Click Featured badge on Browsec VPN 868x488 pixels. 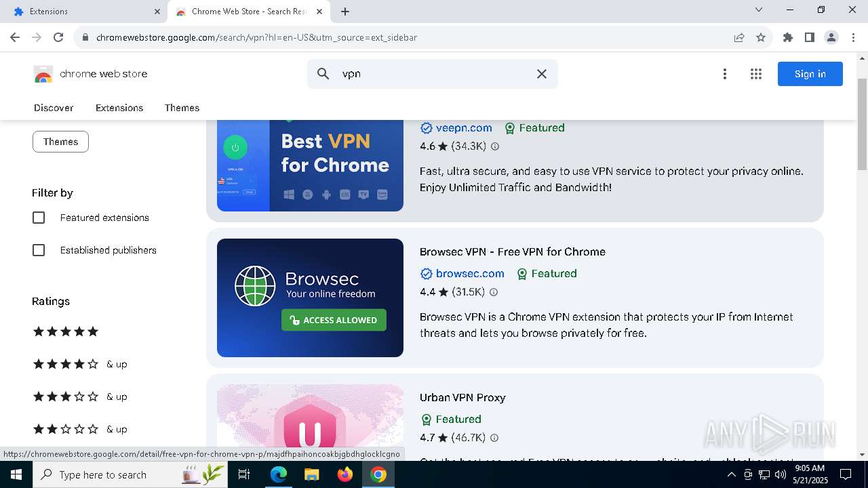tap(547, 273)
